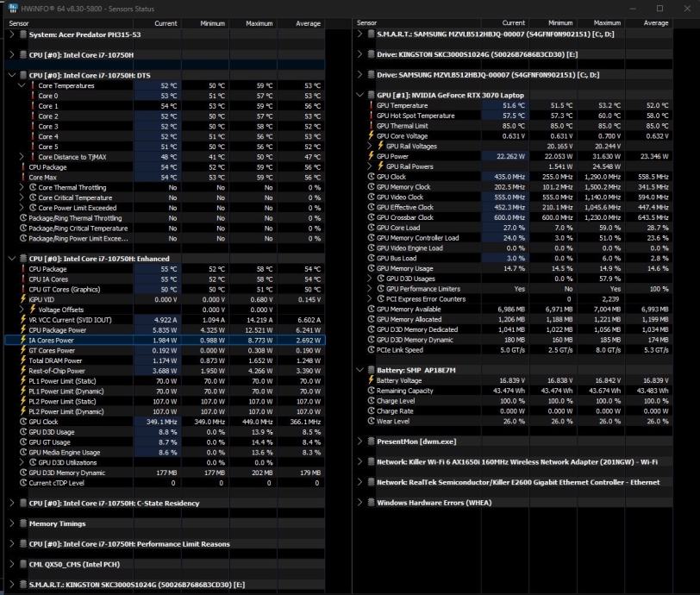Expand Windows Hardware Errors (WHEA) group
This screenshot has width=700, height=595.
(359, 503)
